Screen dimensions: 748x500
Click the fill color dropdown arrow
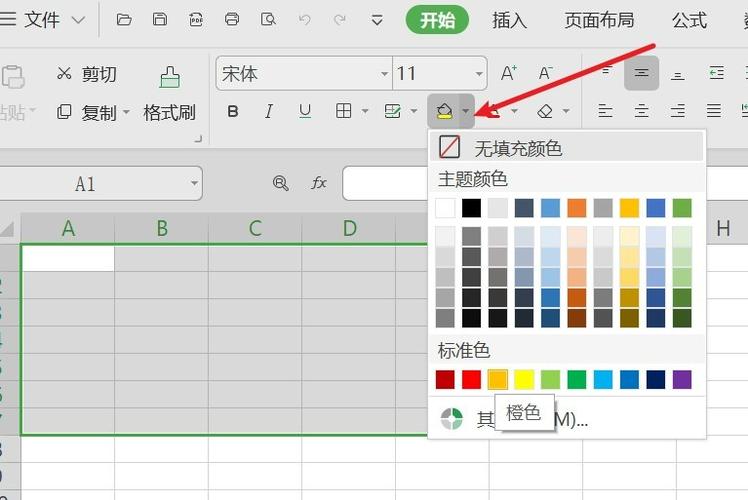pyautogui.click(x=466, y=111)
